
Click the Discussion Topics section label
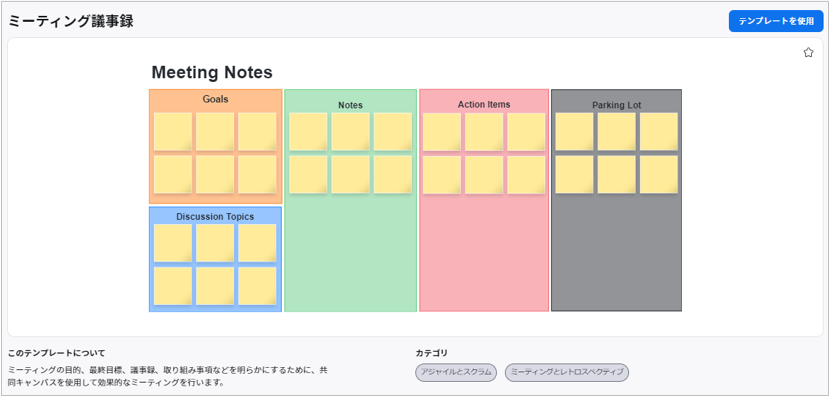215,216
